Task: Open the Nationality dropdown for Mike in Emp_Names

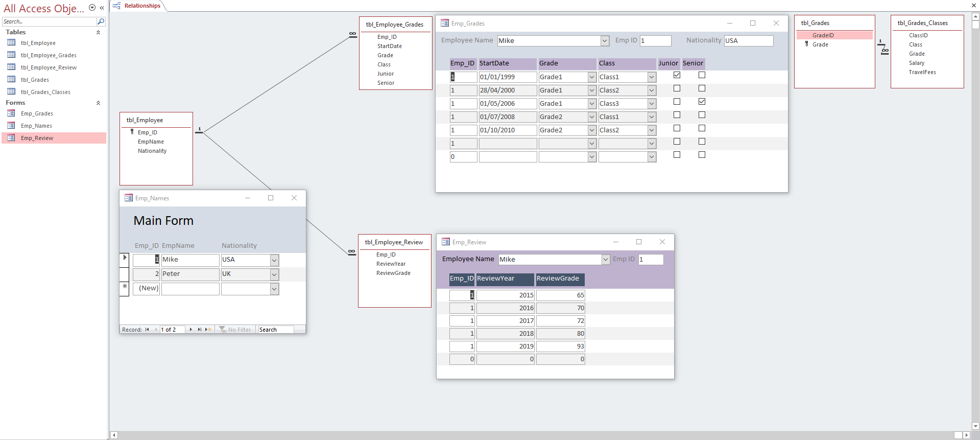Action: click(x=274, y=260)
